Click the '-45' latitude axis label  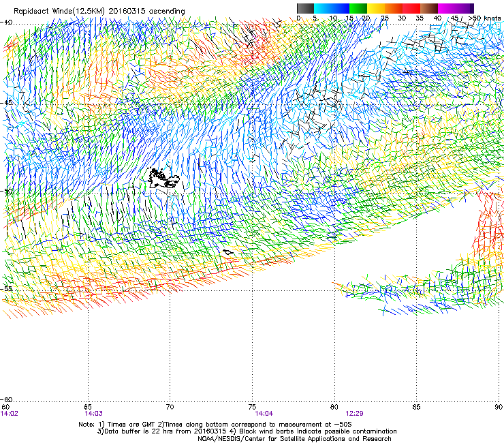click(x=6, y=103)
